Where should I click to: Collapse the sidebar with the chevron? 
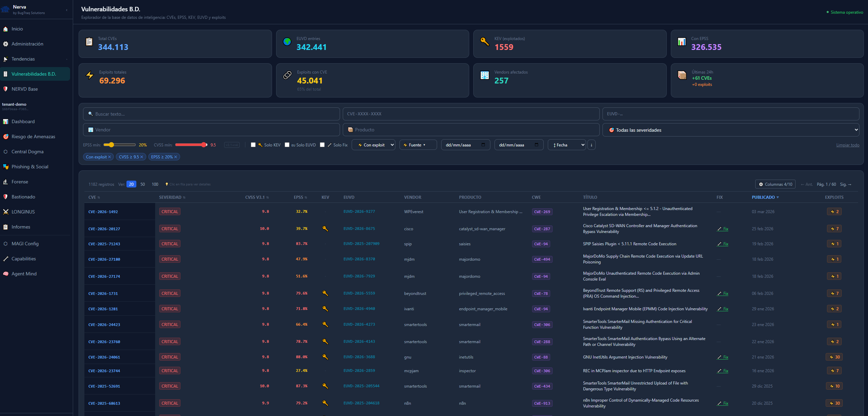[67, 10]
